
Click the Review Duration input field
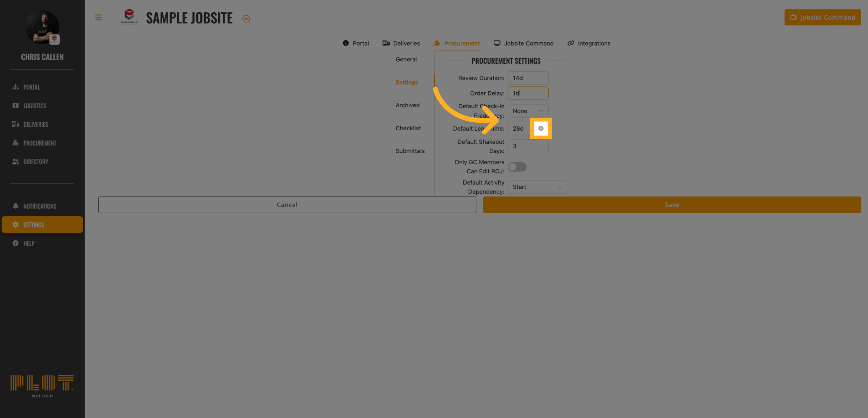point(528,78)
